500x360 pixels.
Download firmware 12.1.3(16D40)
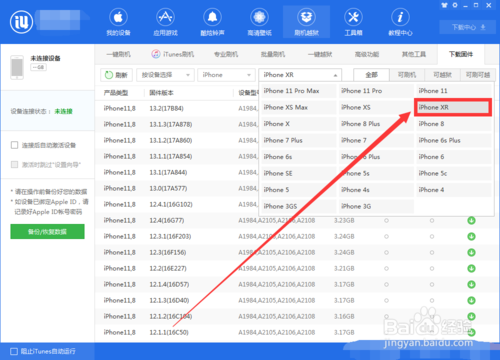pyautogui.click(x=471, y=300)
